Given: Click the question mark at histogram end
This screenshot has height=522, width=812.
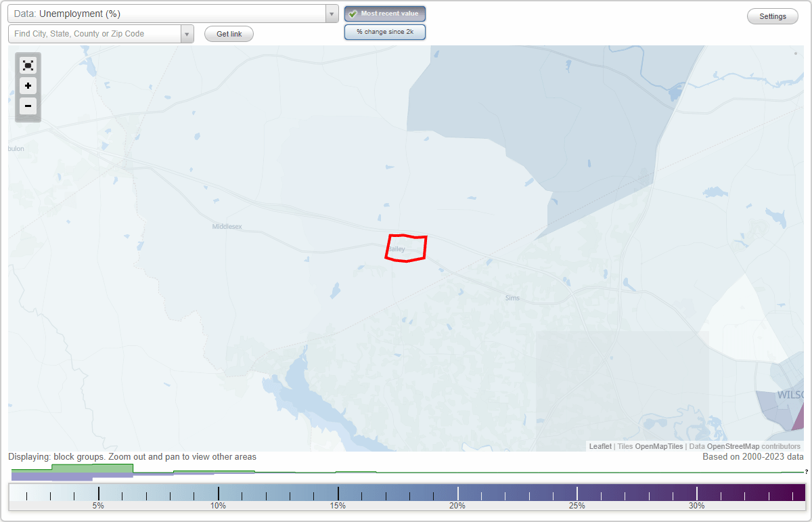Looking at the screenshot, I should [x=806, y=471].
